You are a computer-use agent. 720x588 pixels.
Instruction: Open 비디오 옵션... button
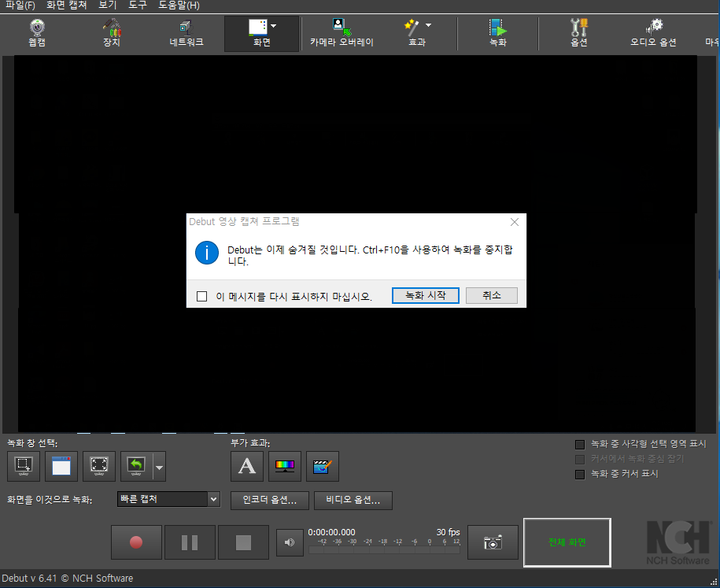[x=353, y=501]
